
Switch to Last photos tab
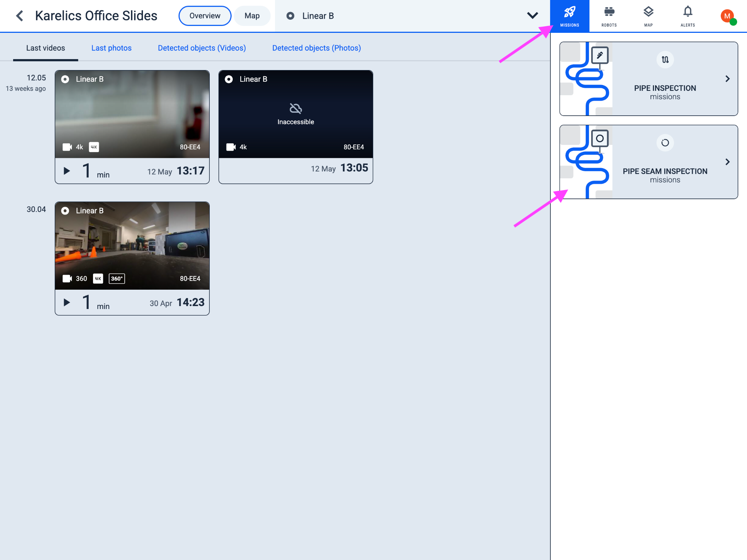click(x=111, y=48)
